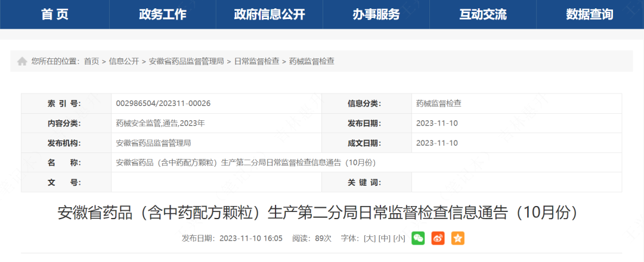Open 药械监督检查 breadcrumb link
This screenshot has width=644, height=262.
click(312, 61)
